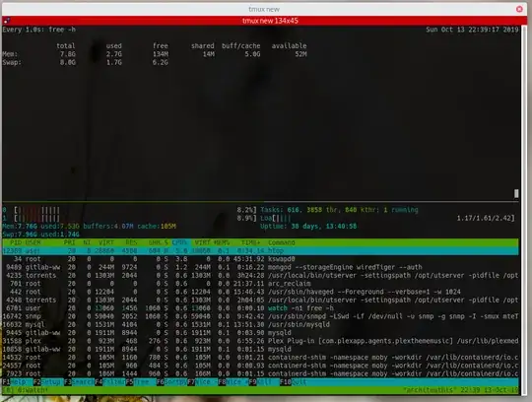Click icon at left of red banner
This screenshot has height=402, width=532.
pyautogui.click(x=7, y=21)
